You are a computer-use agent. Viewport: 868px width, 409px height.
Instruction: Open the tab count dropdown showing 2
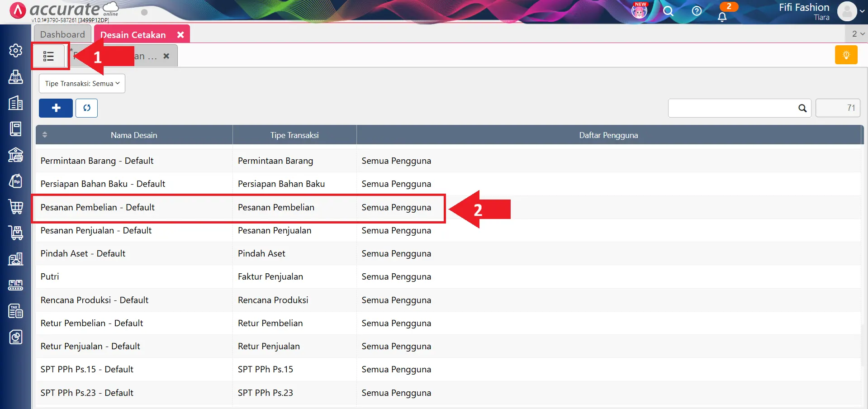coord(856,33)
